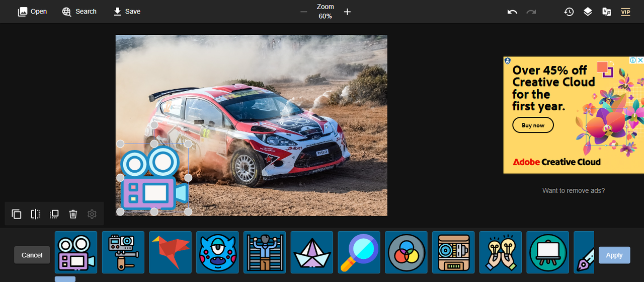
Task: Open the ad info icon
Action: [633, 60]
